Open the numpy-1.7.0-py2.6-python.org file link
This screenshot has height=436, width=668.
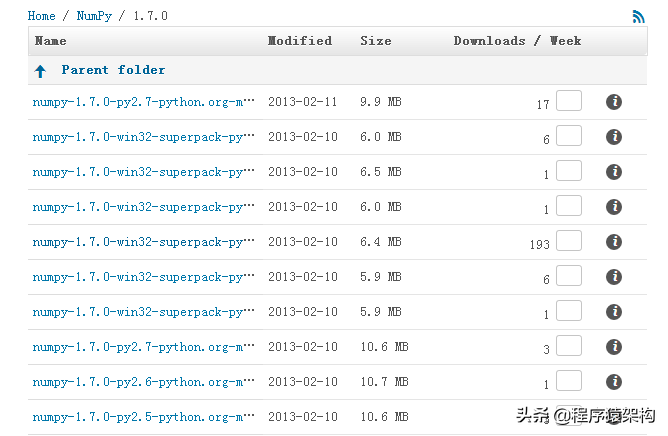coord(144,382)
